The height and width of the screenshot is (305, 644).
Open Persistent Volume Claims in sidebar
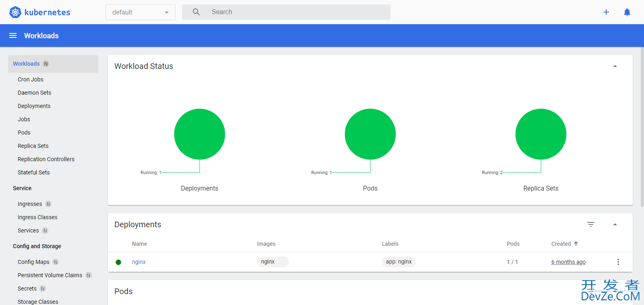coord(50,275)
